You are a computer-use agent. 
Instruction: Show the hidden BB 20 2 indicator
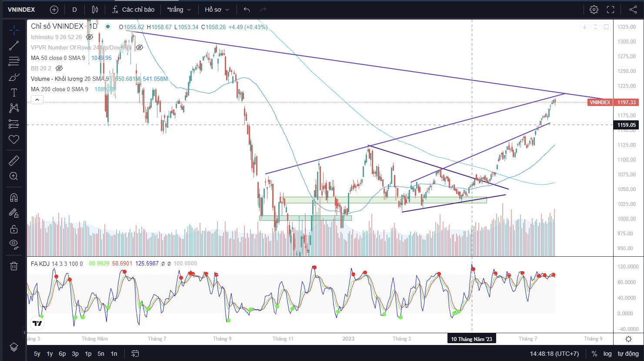59,68
